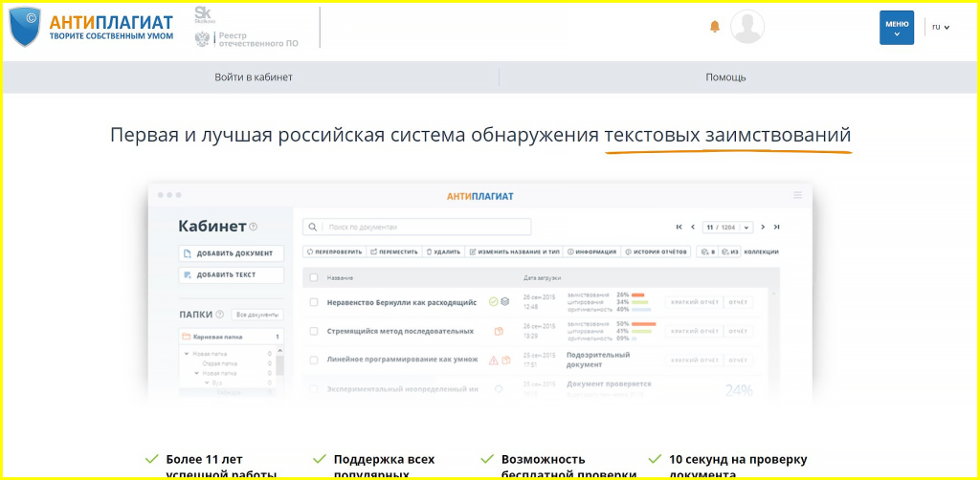
Task: Click the orange copy icon in Стремящийся метод row
Action: tap(499, 332)
